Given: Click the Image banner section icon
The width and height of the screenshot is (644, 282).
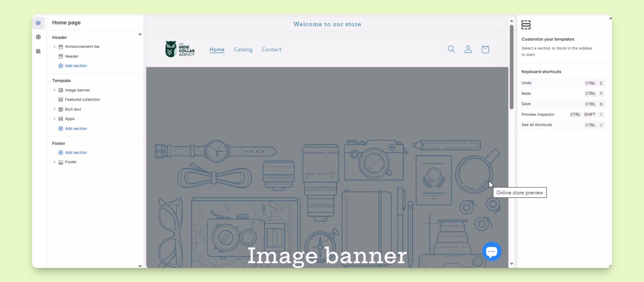Looking at the screenshot, I should (x=61, y=90).
